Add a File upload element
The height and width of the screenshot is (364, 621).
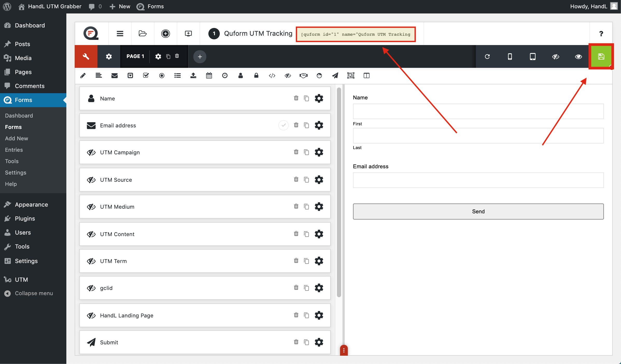coord(193,75)
